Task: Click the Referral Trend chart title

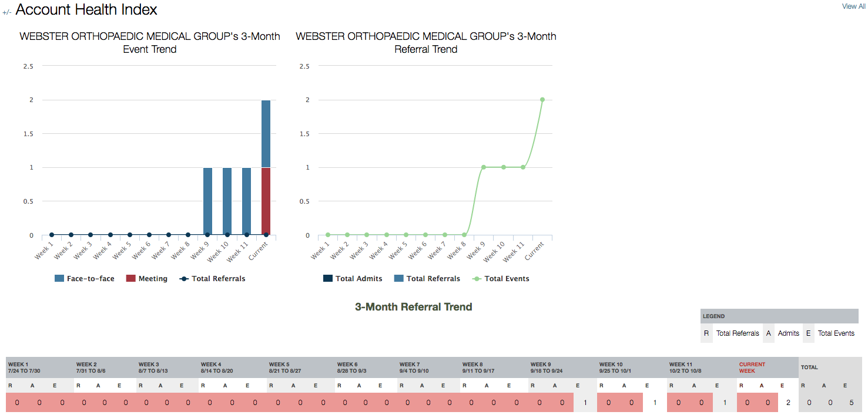Action: point(426,43)
